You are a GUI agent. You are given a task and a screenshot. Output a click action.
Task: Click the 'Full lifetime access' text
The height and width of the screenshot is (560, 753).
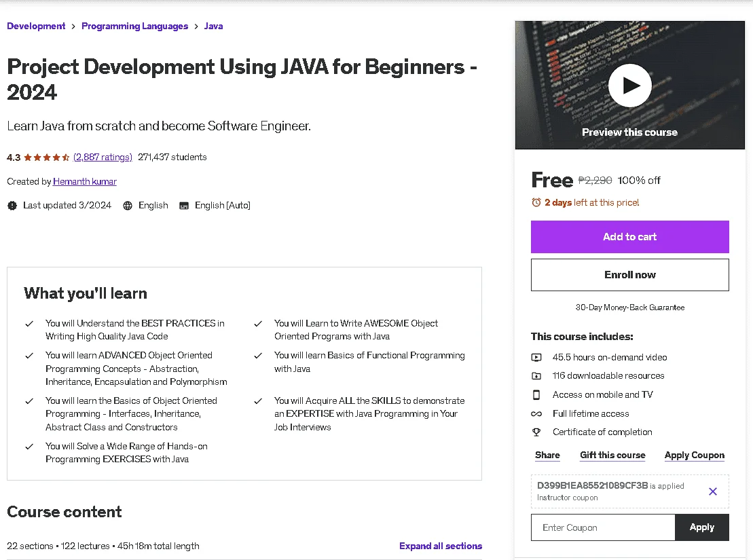pos(591,413)
